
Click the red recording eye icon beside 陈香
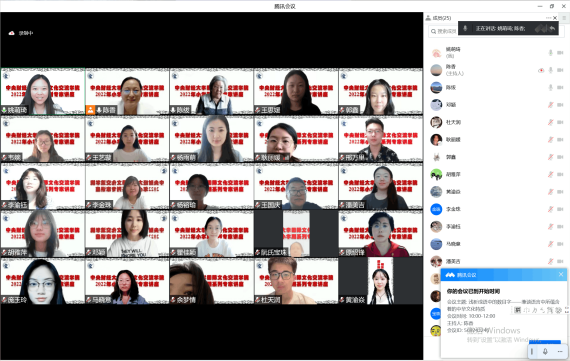click(x=541, y=70)
